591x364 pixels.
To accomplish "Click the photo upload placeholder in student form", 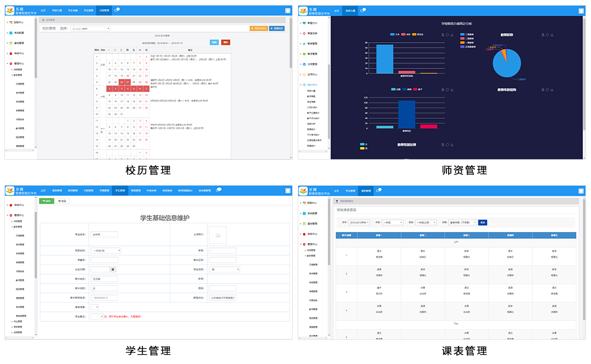I will 217,234.
